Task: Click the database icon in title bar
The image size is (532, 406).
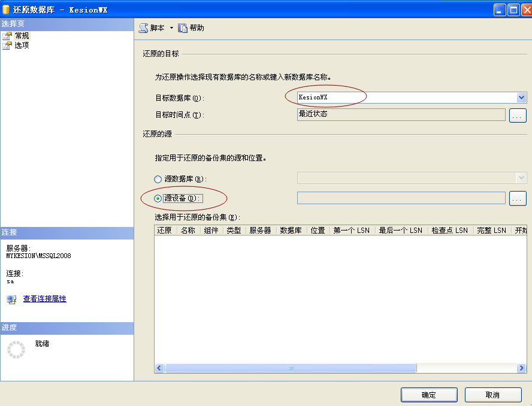Action: [x=7, y=10]
